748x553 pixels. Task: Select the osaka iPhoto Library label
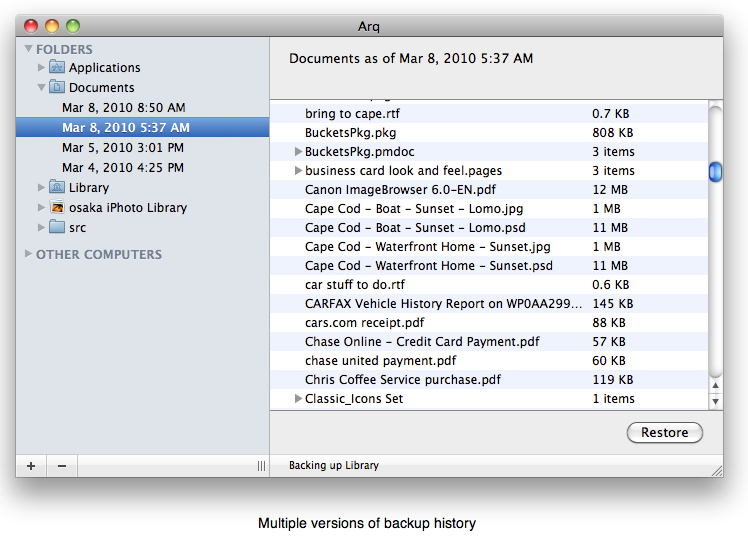click(x=128, y=208)
